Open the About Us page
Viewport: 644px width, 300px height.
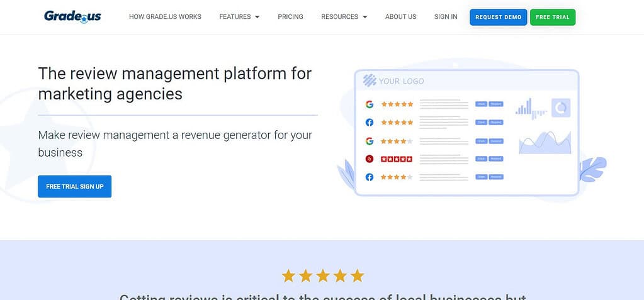[x=400, y=17]
